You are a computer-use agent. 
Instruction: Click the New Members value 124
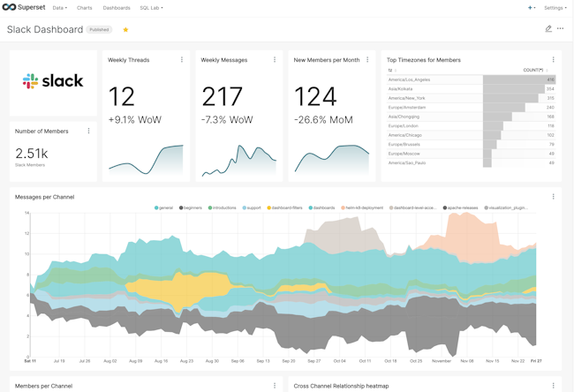315,96
